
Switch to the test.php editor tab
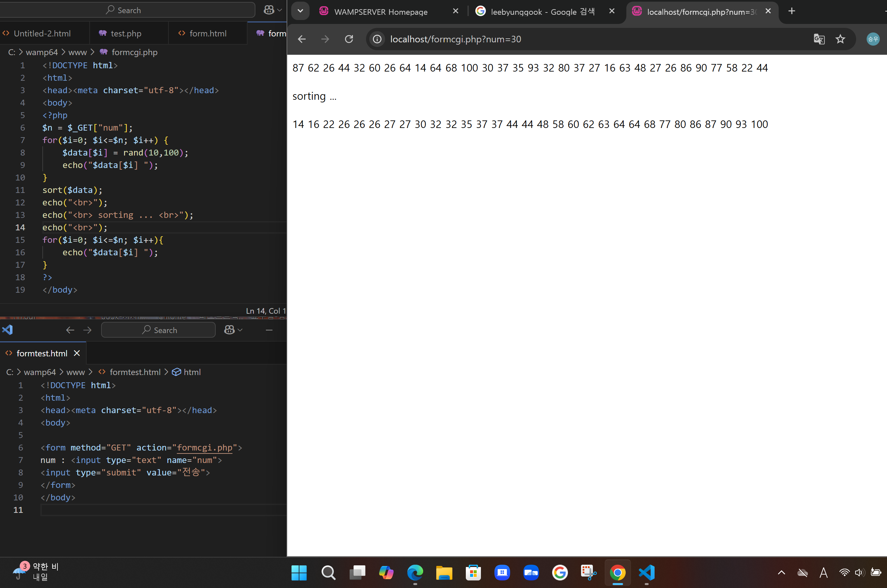pos(126,33)
